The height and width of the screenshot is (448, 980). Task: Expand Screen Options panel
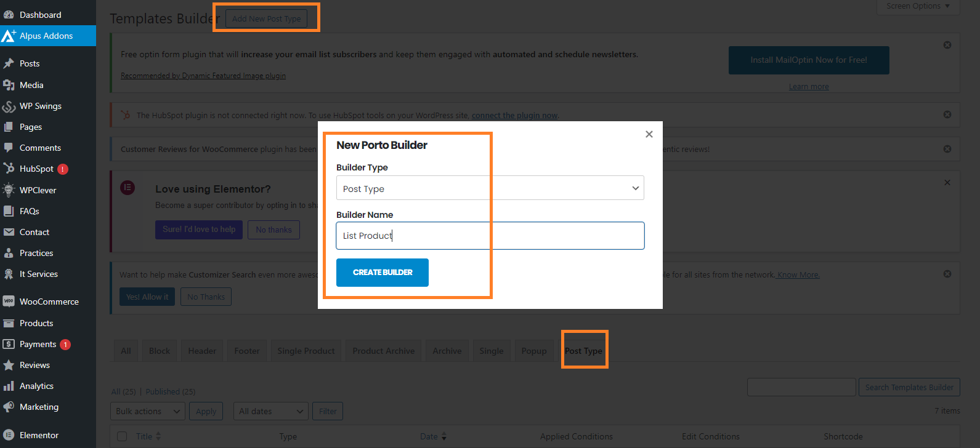(x=918, y=6)
